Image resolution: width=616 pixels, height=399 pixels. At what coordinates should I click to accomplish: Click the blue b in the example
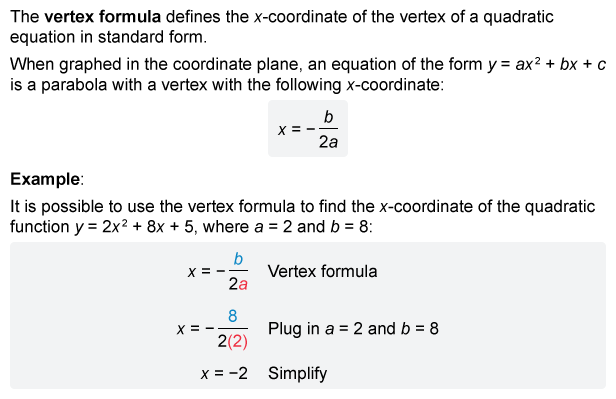click(x=238, y=259)
